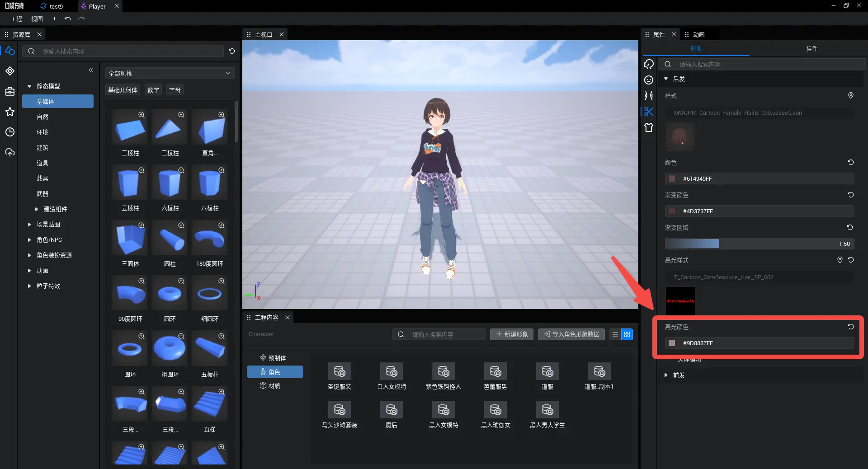Click the 新建形象 button
This screenshot has width=868, height=469.
(x=512, y=334)
